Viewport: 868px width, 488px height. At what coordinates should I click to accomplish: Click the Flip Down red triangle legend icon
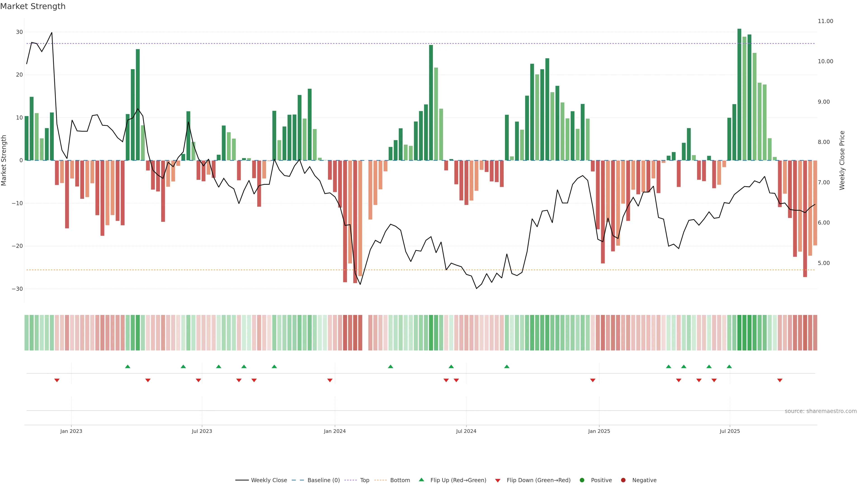[498, 481]
